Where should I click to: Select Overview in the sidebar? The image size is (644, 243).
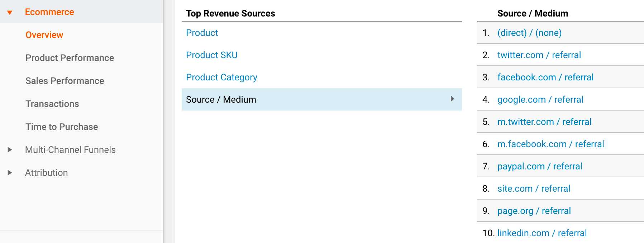pos(44,35)
